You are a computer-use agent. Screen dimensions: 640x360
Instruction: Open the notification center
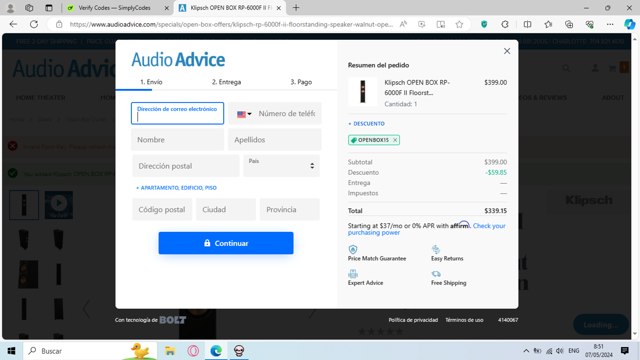(x=624, y=351)
